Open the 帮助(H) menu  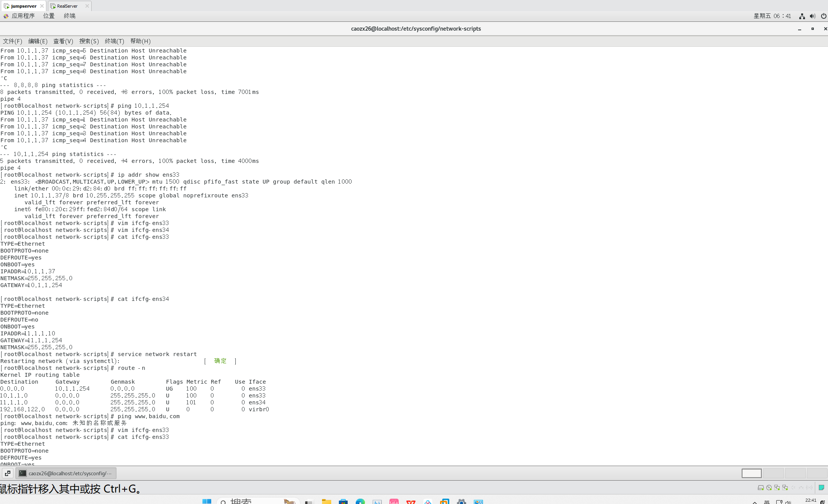(140, 41)
